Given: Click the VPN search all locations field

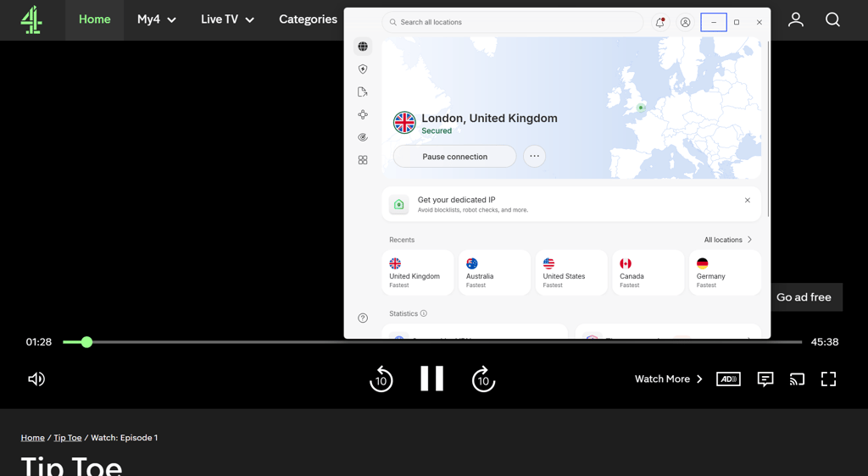Looking at the screenshot, I should point(513,22).
